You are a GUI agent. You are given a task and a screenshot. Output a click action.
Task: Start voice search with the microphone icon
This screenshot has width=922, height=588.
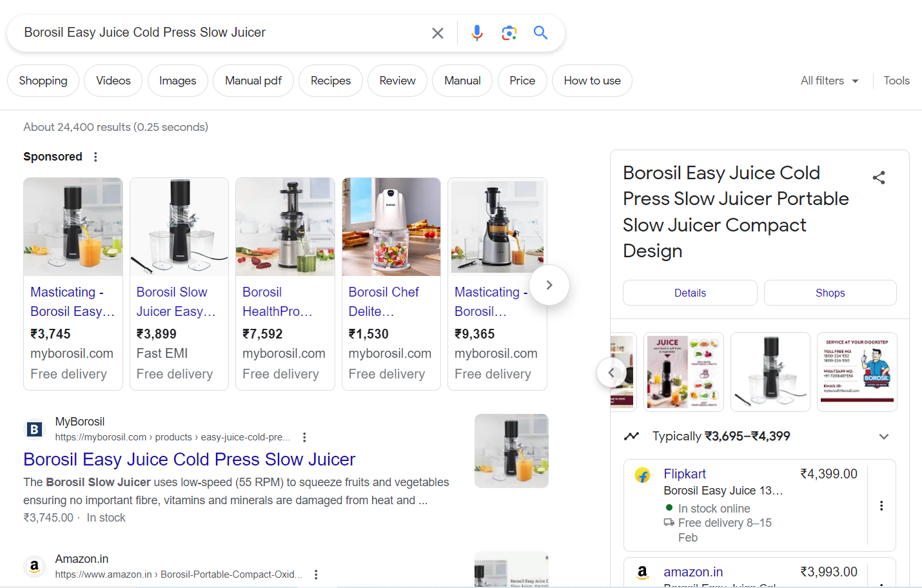pyautogui.click(x=477, y=33)
